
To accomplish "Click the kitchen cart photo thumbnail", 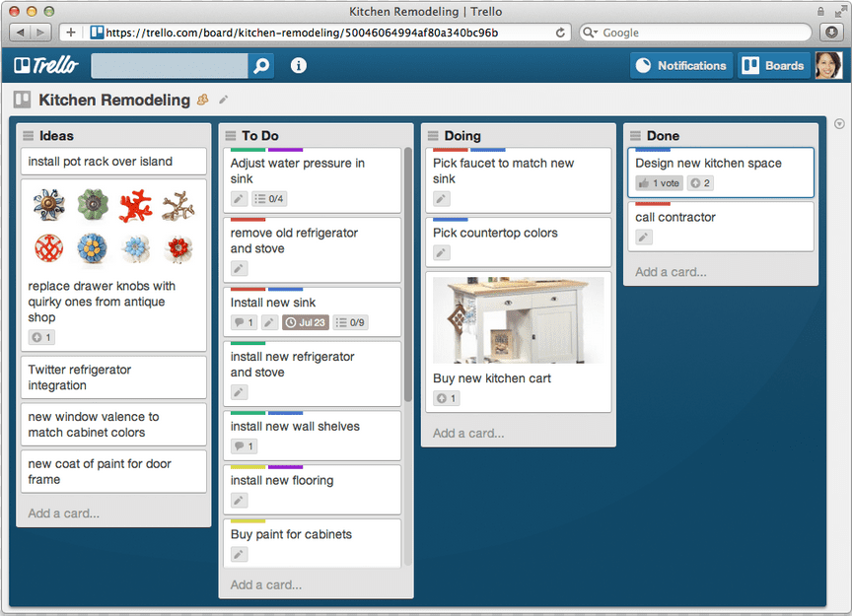I will tap(519, 320).
